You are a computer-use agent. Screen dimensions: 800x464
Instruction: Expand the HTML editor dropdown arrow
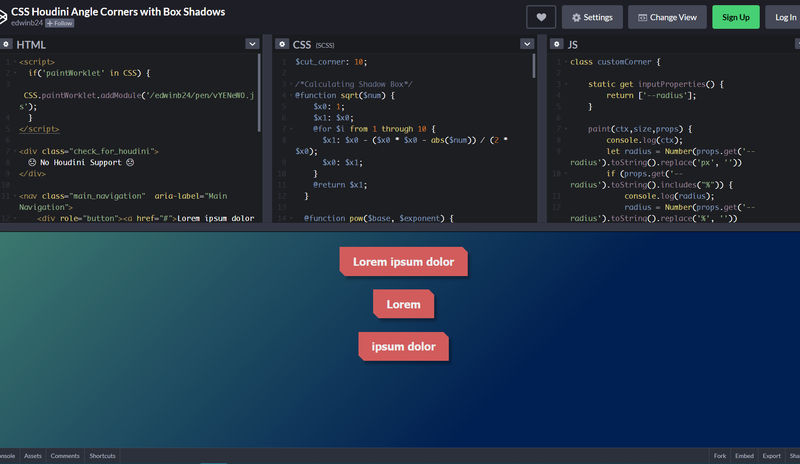click(x=252, y=44)
